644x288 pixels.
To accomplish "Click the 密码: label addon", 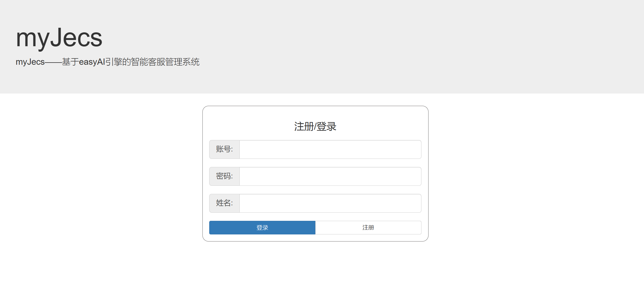I will point(224,176).
